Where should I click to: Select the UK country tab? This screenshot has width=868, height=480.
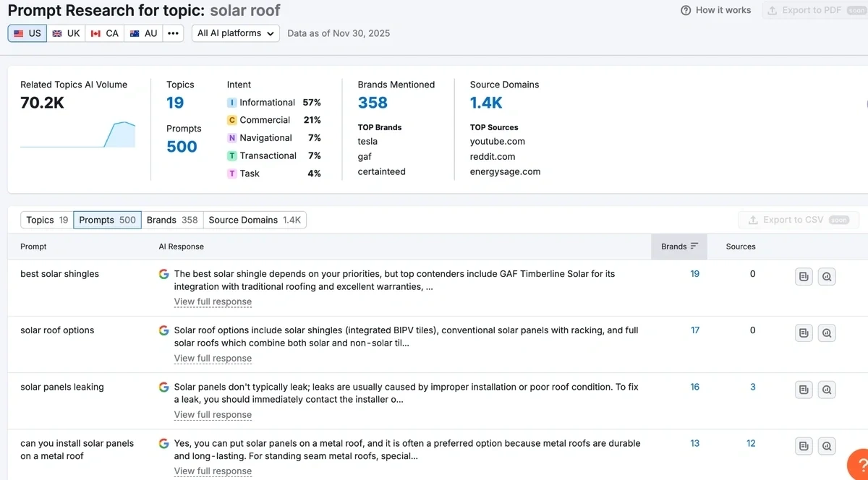[66, 33]
